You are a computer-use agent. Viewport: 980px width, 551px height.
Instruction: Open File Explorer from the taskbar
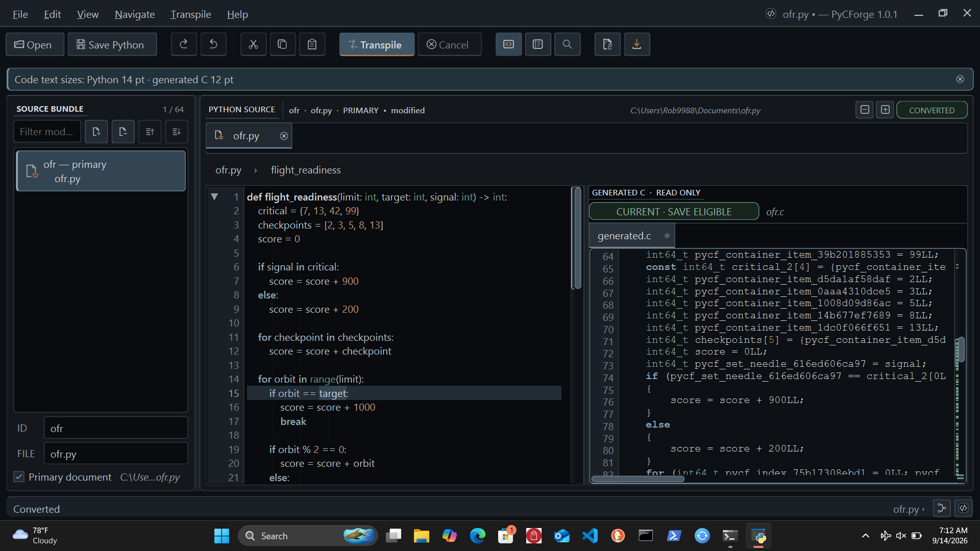click(421, 536)
